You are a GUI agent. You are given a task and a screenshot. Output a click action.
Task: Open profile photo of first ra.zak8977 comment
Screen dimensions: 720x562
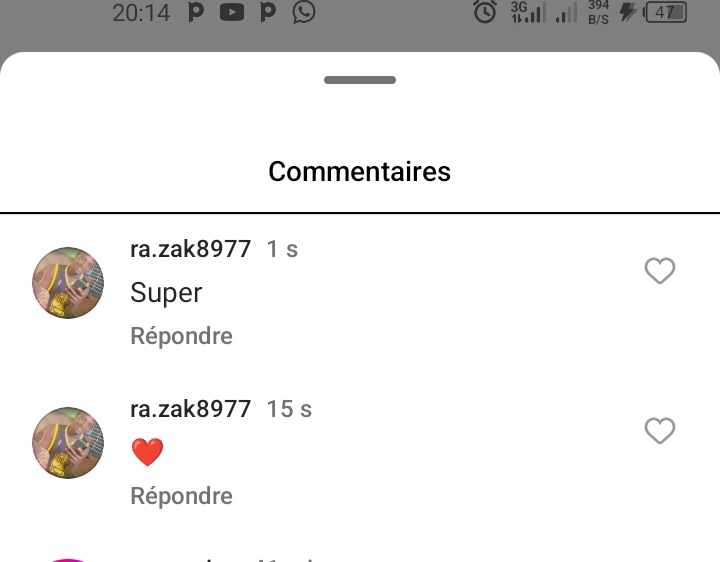pos(68,283)
